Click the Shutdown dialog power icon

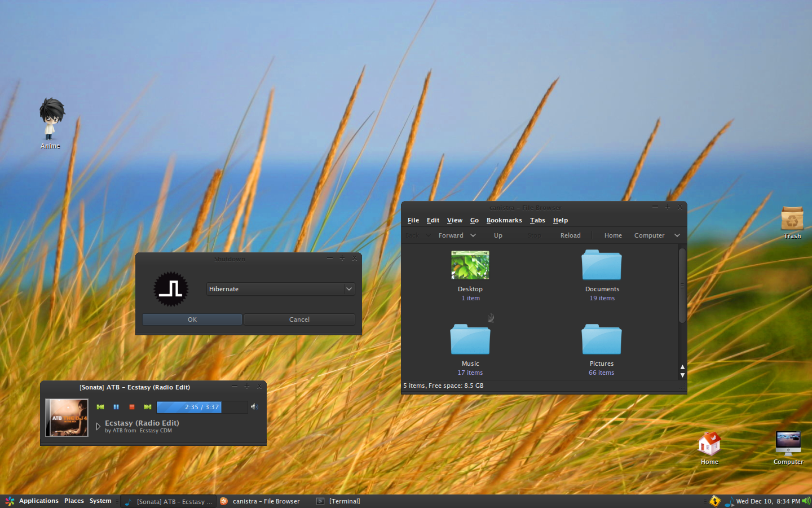(x=171, y=289)
